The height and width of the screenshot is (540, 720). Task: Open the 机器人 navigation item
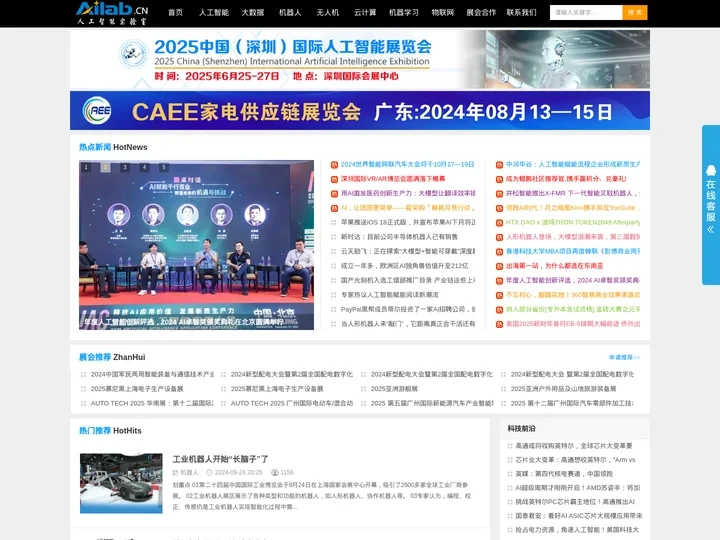tap(290, 12)
